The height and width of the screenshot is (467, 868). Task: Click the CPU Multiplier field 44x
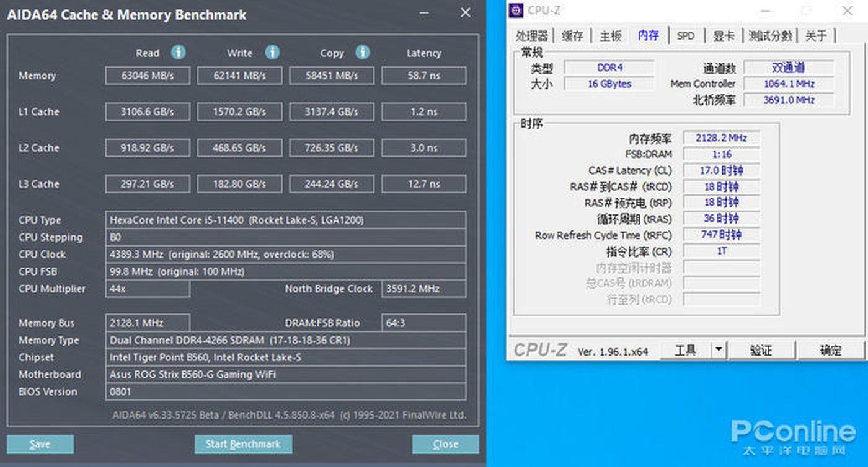148,289
